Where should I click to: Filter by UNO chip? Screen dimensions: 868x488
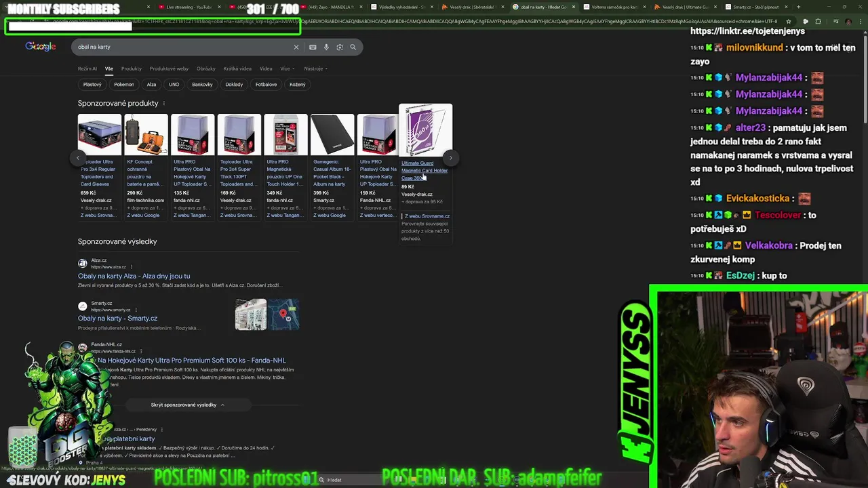(x=174, y=85)
